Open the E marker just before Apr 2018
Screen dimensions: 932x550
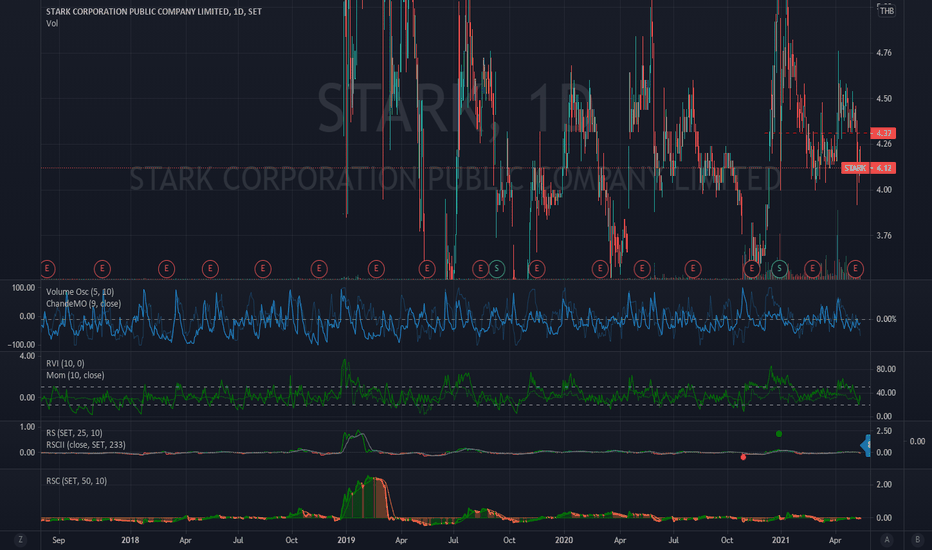click(166, 269)
